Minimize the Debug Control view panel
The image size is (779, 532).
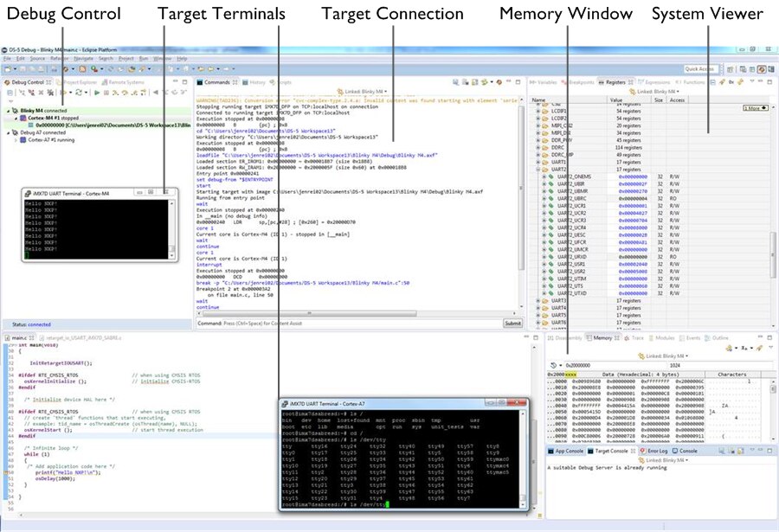176,81
